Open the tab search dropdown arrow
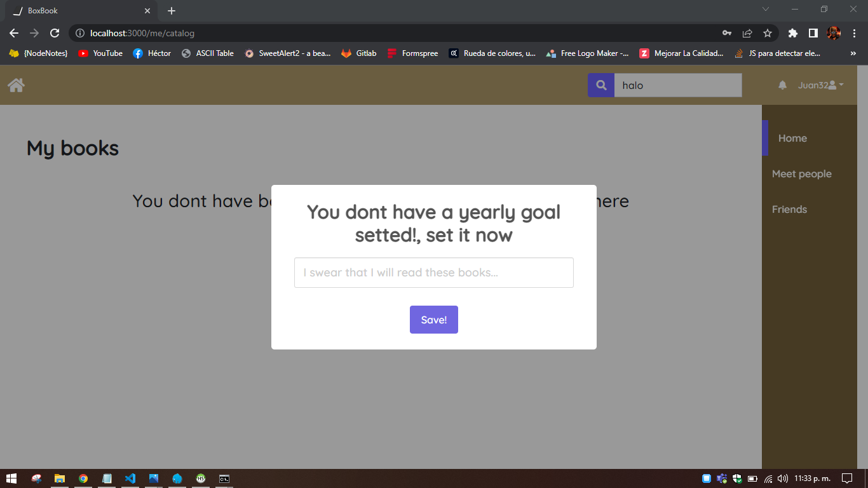This screenshot has width=868, height=488. pos(766,9)
